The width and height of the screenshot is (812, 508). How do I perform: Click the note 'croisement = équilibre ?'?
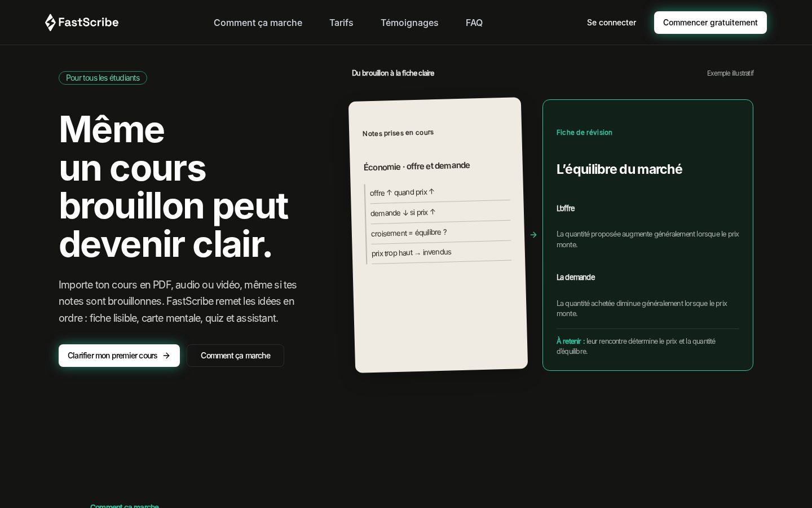(409, 233)
